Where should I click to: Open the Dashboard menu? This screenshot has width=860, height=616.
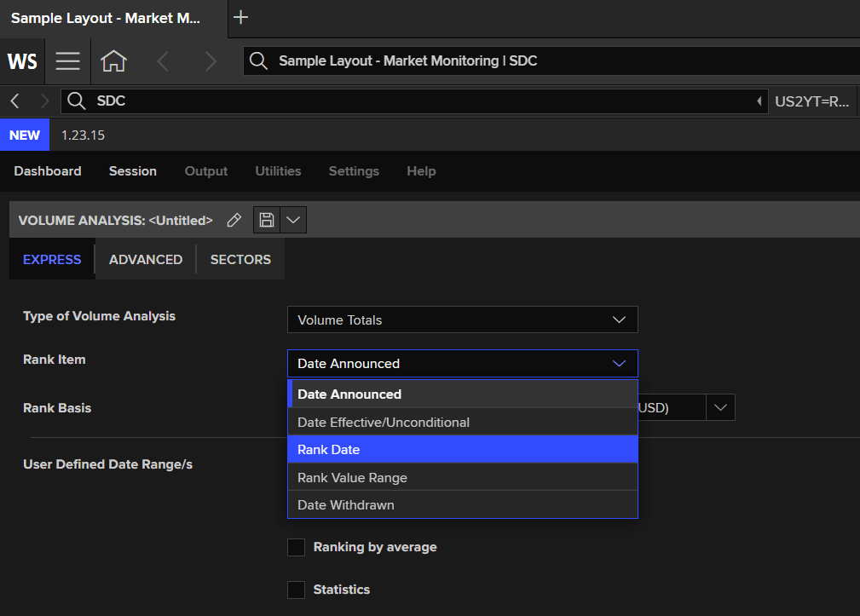[48, 171]
